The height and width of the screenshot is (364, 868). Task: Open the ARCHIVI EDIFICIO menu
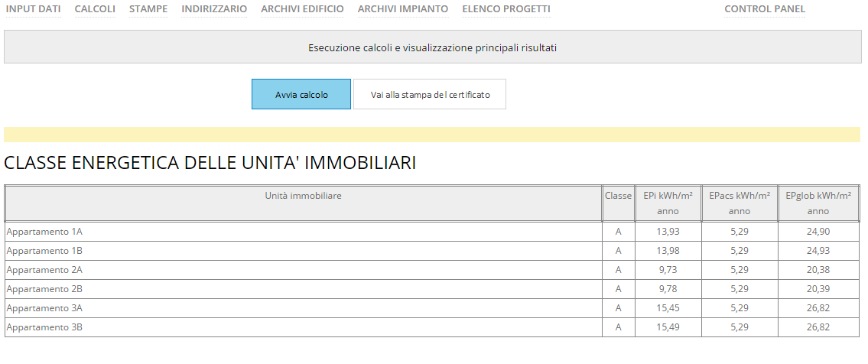pyautogui.click(x=302, y=9)
